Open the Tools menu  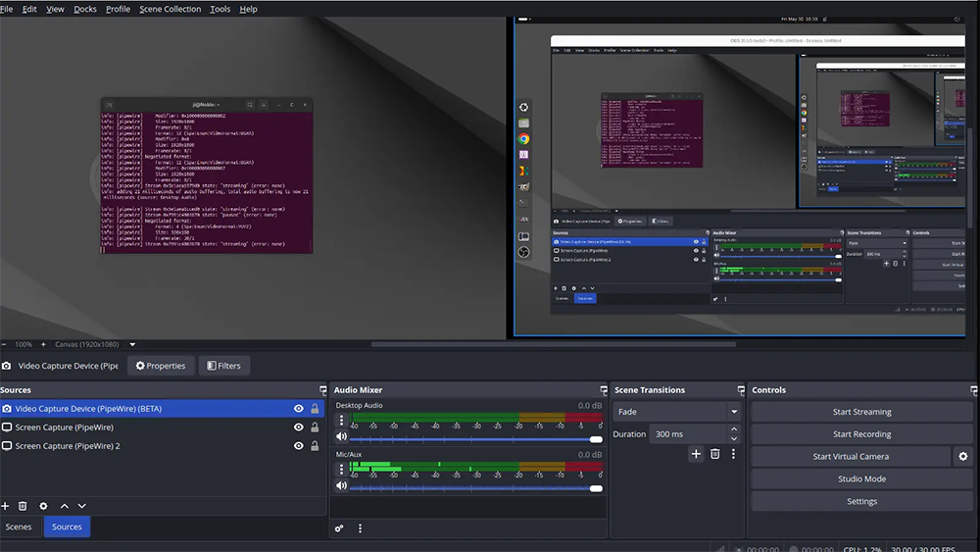(x=220, y=9)
